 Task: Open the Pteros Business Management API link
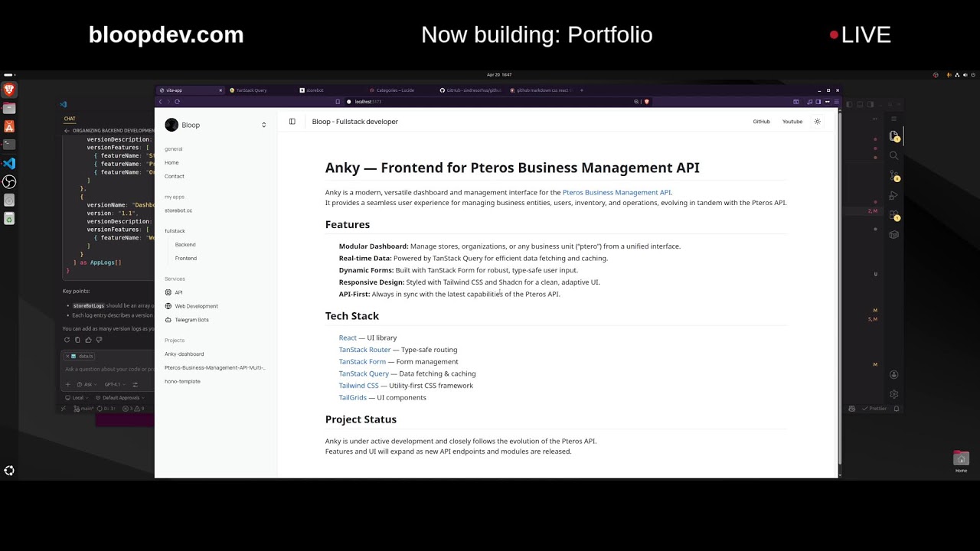coord(616,193)
